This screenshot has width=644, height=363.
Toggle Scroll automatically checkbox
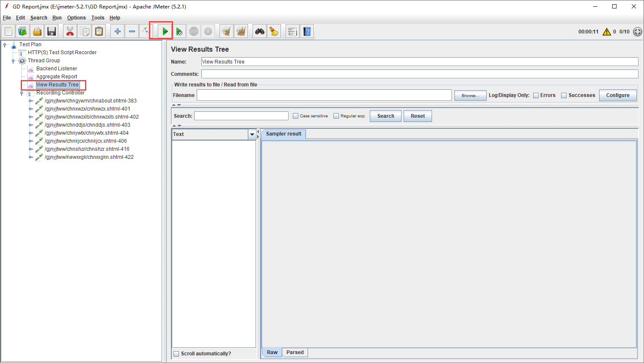click(x=176, y=354)
